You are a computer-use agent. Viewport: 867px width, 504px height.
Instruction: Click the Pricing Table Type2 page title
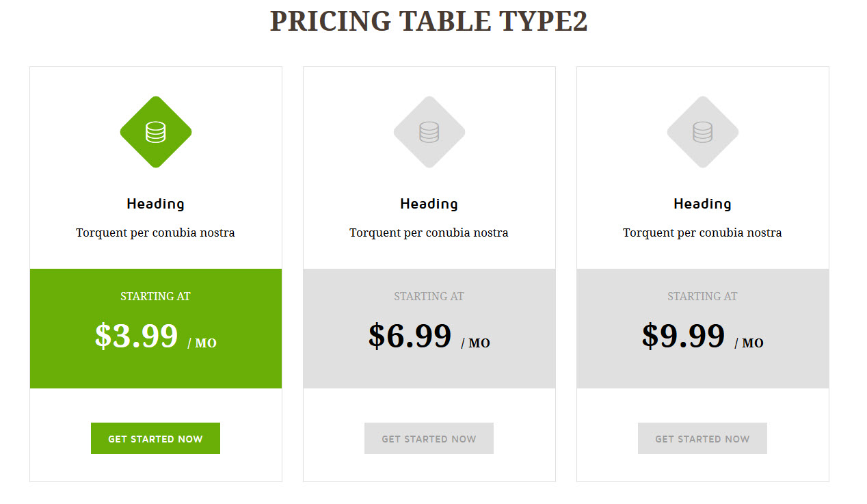point(429,21)
